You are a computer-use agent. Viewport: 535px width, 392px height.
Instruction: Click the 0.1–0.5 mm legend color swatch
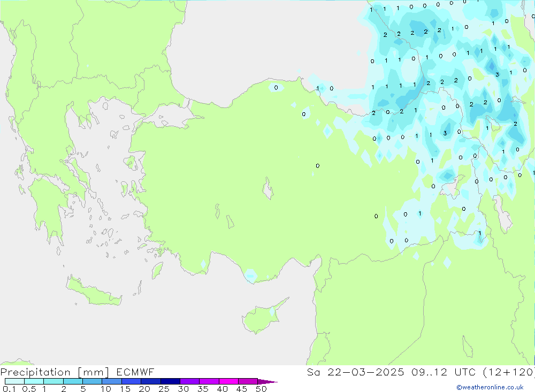click(14, 381)
